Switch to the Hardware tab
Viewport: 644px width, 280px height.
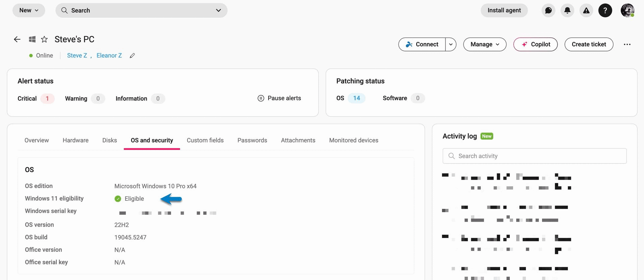pos(75,140)
